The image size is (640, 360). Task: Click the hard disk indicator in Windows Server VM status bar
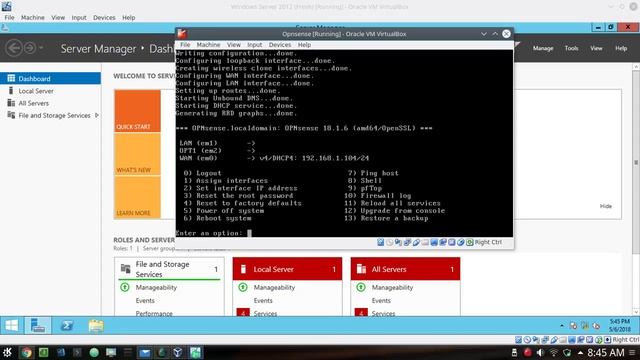pyautogui.click(x=518, y=340)
